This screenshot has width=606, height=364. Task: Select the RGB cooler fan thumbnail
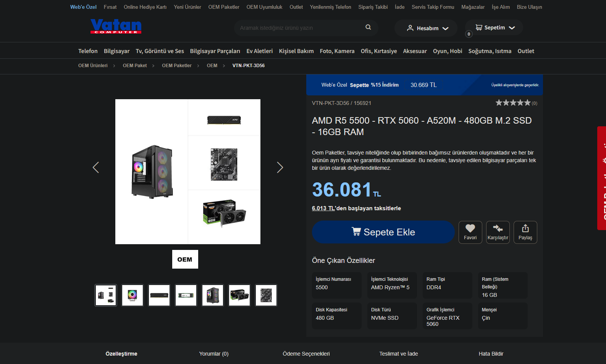[133, 295]
